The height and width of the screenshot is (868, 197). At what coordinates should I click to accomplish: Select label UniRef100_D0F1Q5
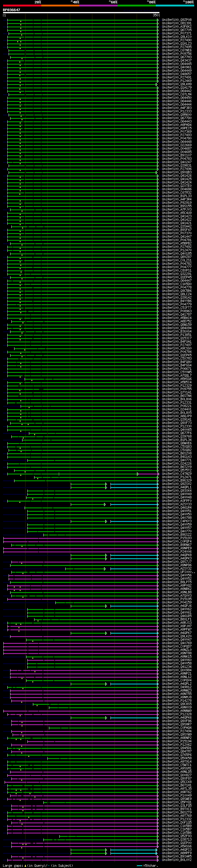click(177, 822)
